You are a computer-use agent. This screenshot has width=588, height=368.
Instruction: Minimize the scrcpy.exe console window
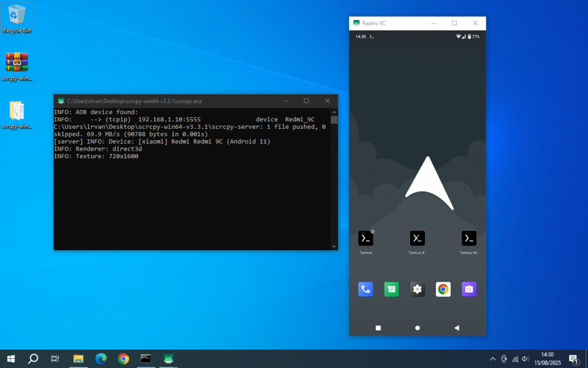coord(286,101)
